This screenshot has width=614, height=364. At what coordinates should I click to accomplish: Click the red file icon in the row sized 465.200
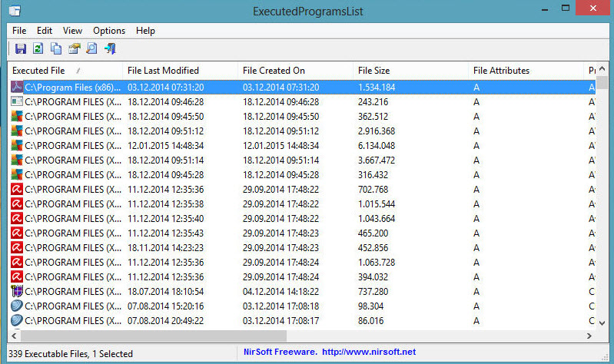click(17, 233)
